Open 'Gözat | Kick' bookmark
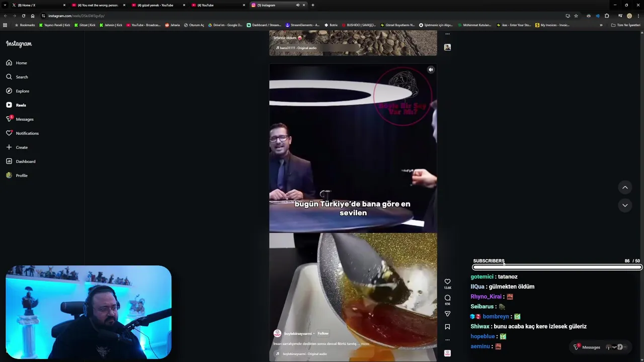The width and height of the screenshot is (644, 362). 85,25
